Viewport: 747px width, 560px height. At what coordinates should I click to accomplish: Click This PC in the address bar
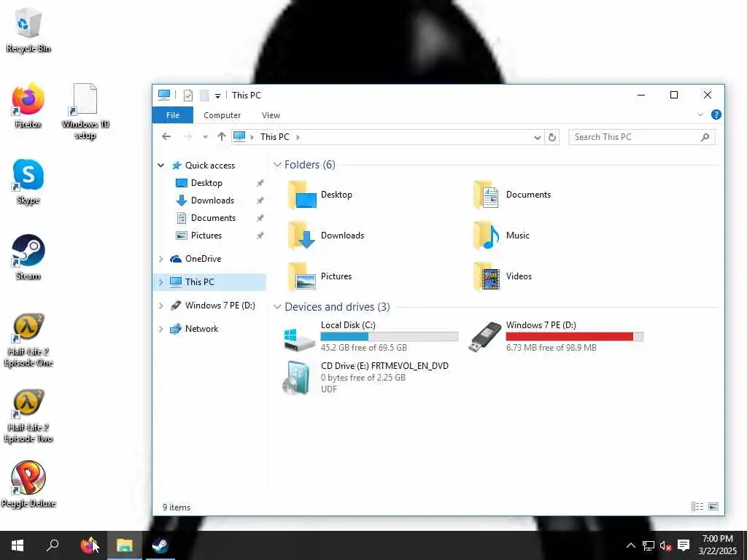point(275,136)
